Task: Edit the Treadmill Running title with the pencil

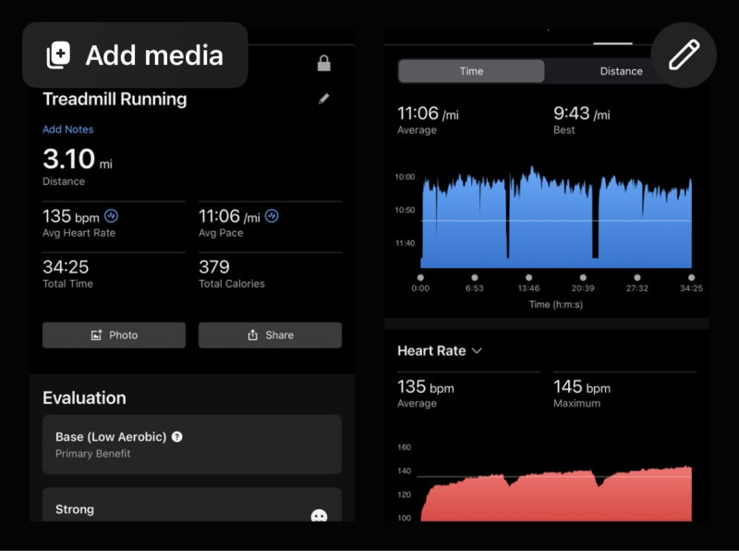Action: pos(323,99)
